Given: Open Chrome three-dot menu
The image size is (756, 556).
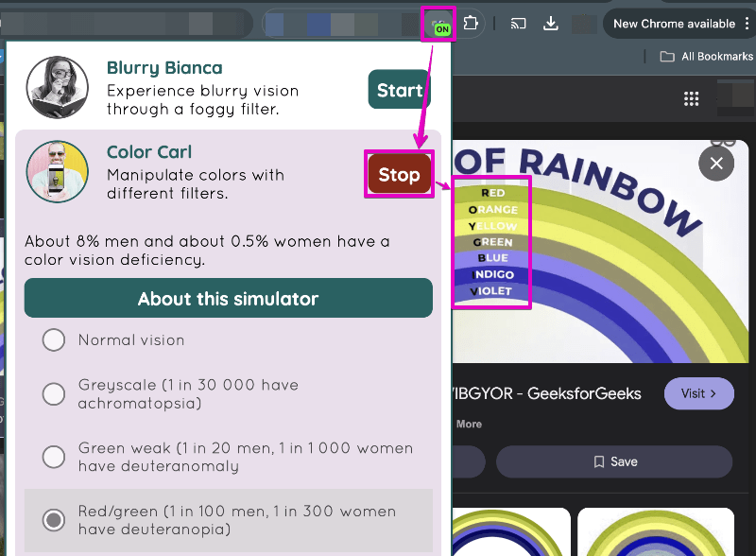Looking at the screenshot, I should pos(747,23).
